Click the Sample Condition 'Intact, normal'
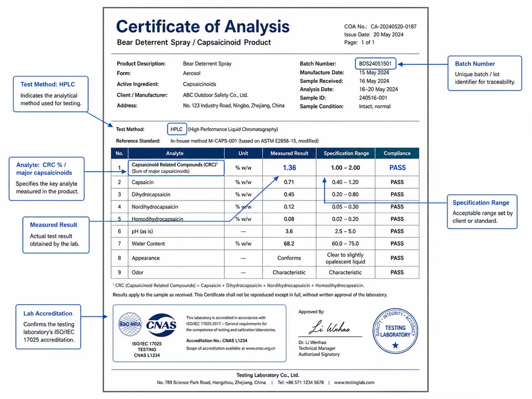The height and width of the screenshot is (399, 532). pyautogui.click(x=375, y=106)
